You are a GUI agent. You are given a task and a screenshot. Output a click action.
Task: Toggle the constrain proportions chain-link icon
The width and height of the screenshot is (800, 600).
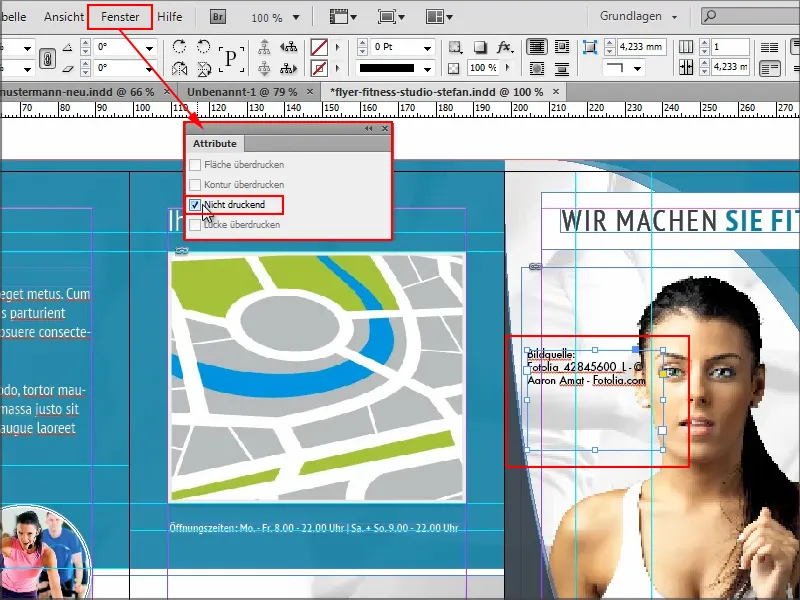(x=47, y=58)
